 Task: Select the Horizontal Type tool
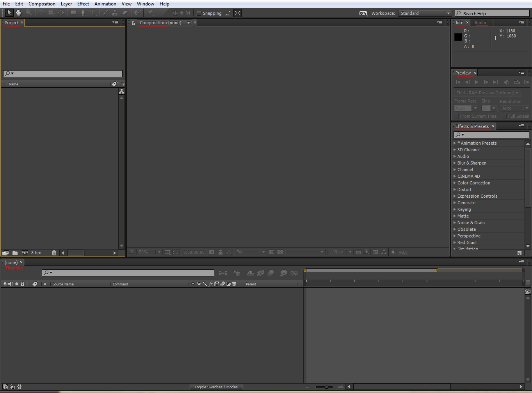93,13
